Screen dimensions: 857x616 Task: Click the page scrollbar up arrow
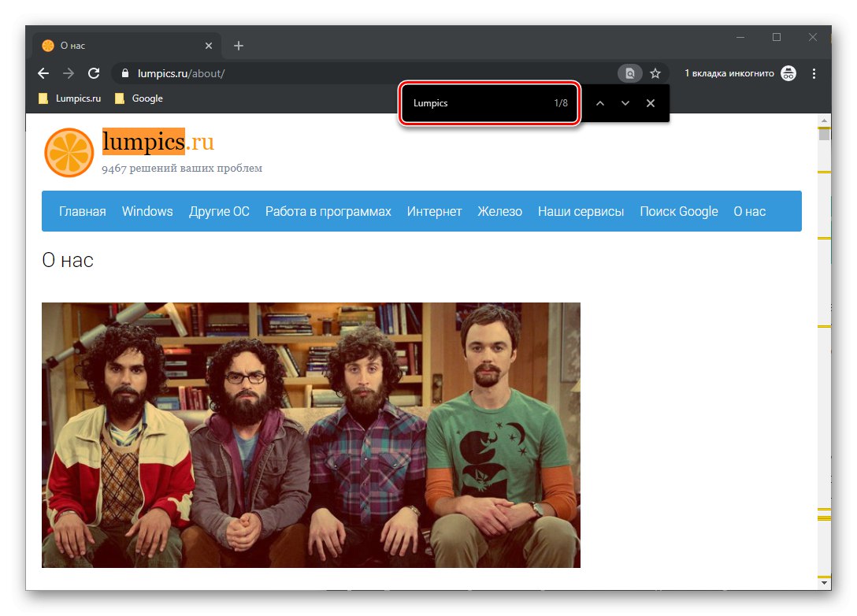824,121
